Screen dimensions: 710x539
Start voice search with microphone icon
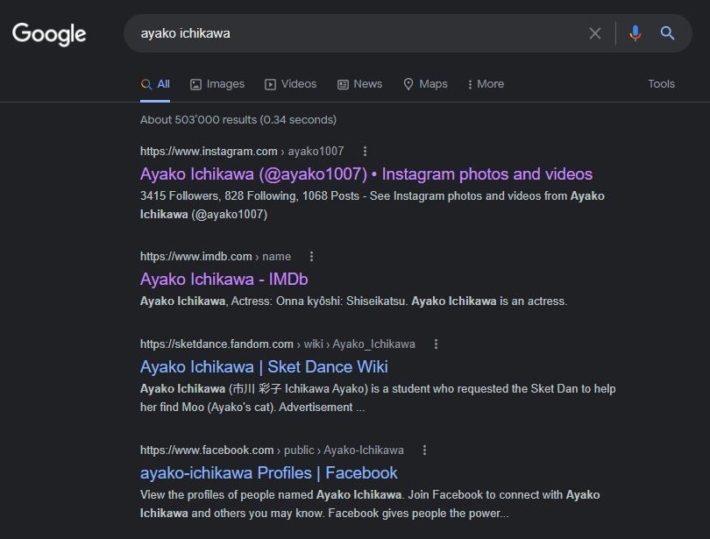pyautogui.click(x=635, y=33)
